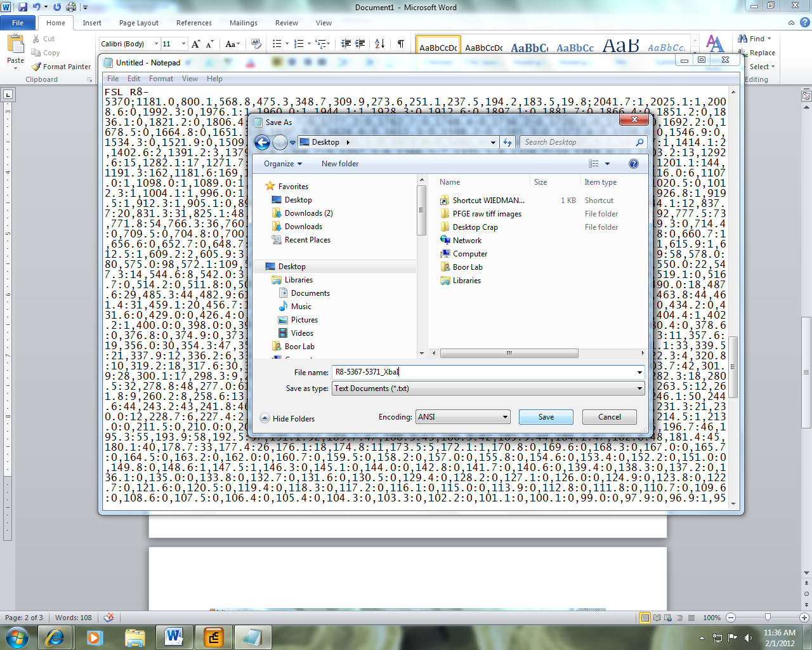Click Format Painter in Word clipboard group
Image resolution: width=812 pixels, height=650 pixels.
click(x=61, y=67)
